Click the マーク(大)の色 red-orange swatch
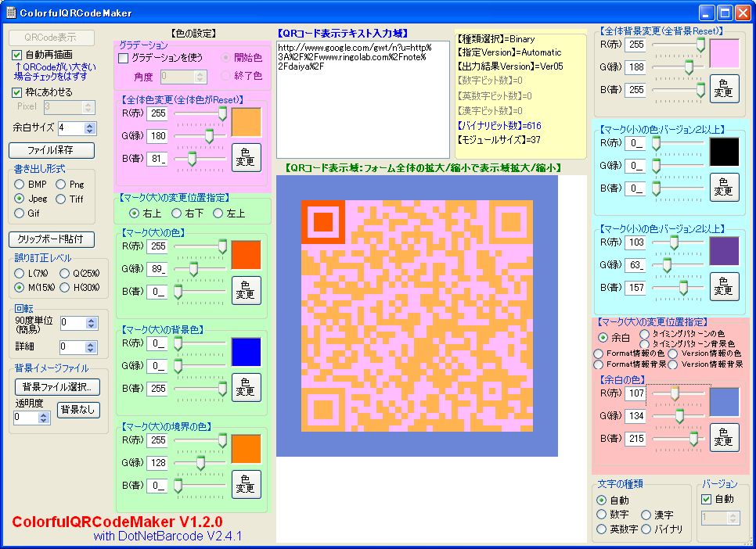Viewport: 756px width, 549px height. (x=247, y=256)
